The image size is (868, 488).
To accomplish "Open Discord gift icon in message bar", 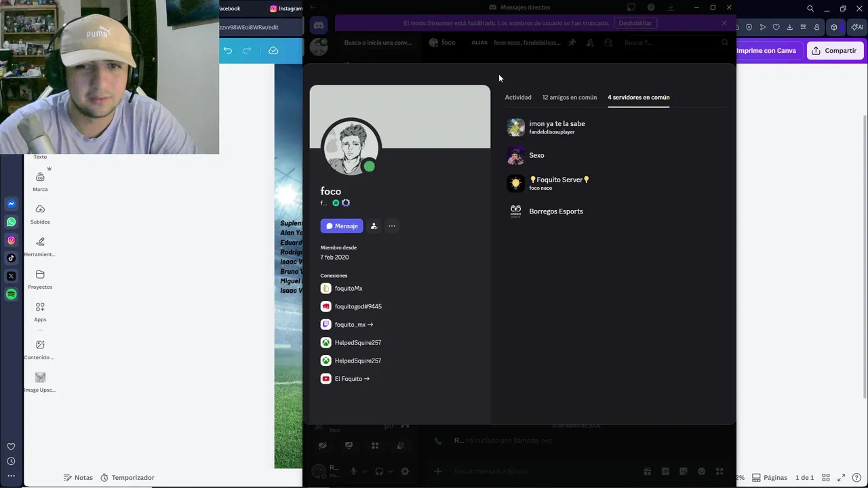I will [x=647, y=471].
